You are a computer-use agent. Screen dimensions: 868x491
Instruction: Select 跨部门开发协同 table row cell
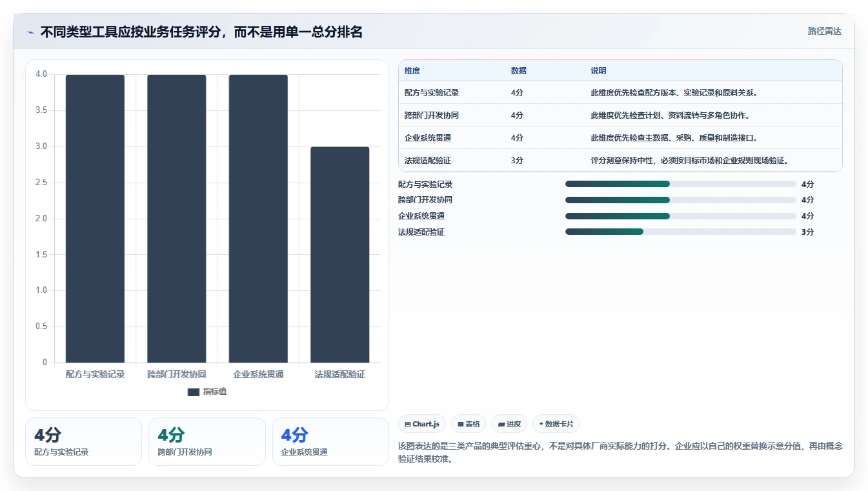pos(432,115)
